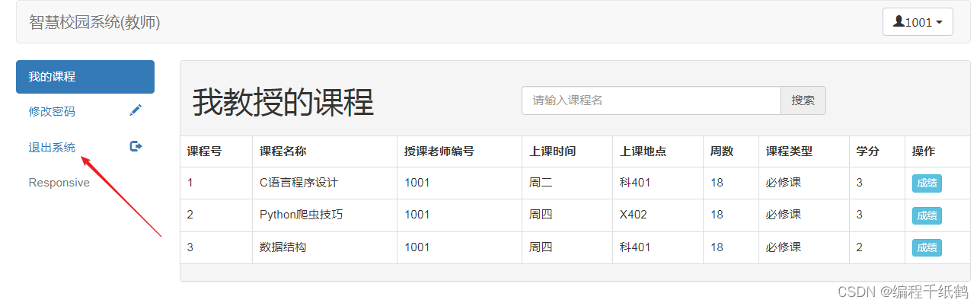Image resolution: width=980 pixels, height=306 pixels.
Task: Open 成绩 for Python爬虫技巧
Action: point(927,215)
